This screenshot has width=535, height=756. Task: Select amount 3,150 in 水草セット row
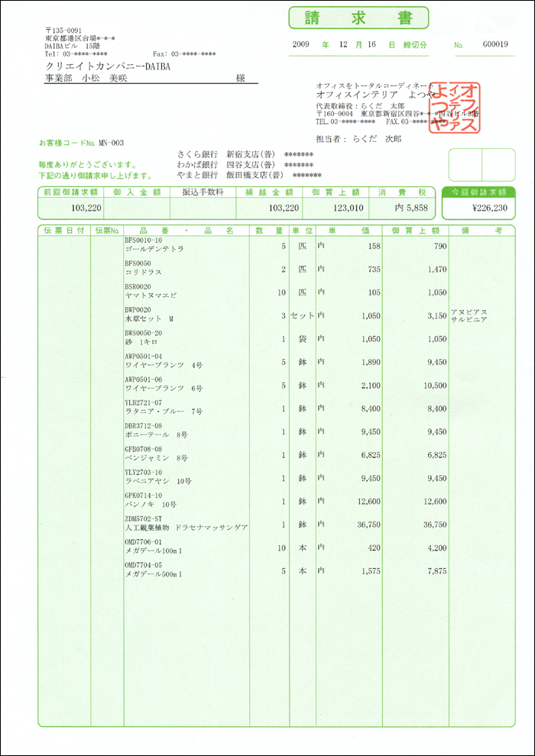pyautogui.click(x=436, y=315)
